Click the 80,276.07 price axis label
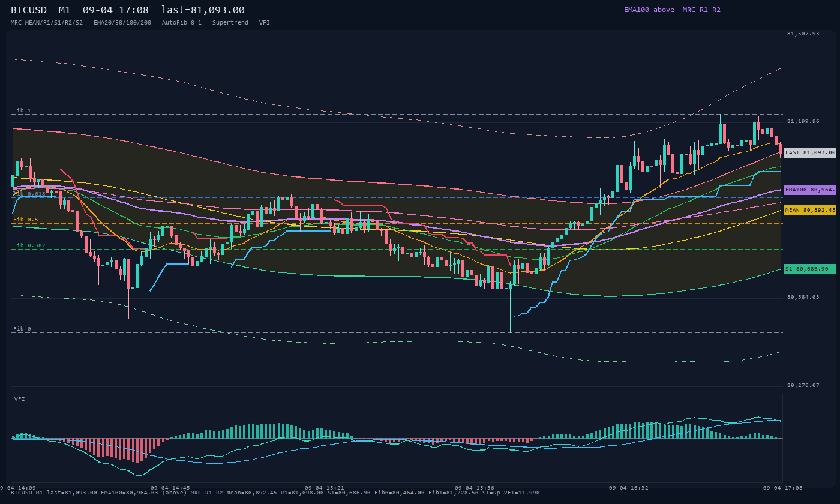Image resolution: width=840 pixels, height=504 pixels. (x=803, y=385)
